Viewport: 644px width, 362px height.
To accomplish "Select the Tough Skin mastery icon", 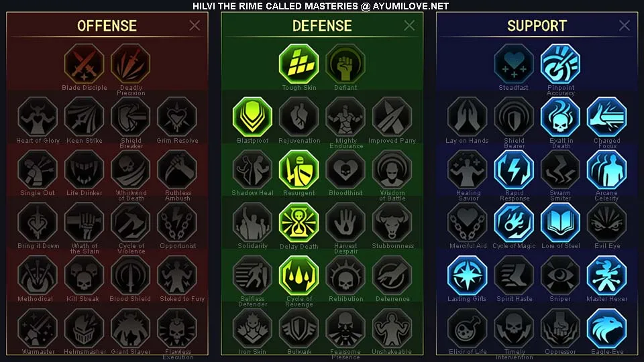I will [299, 64].
